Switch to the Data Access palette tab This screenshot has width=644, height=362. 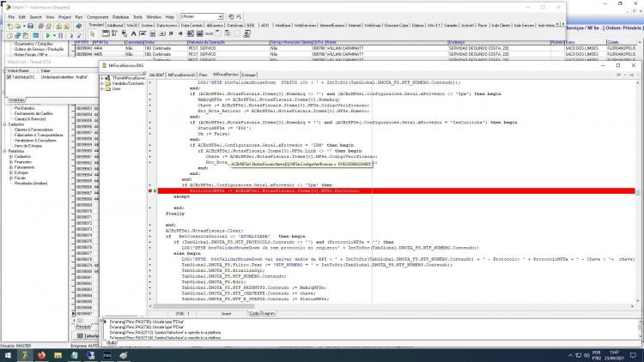point(167,26)
